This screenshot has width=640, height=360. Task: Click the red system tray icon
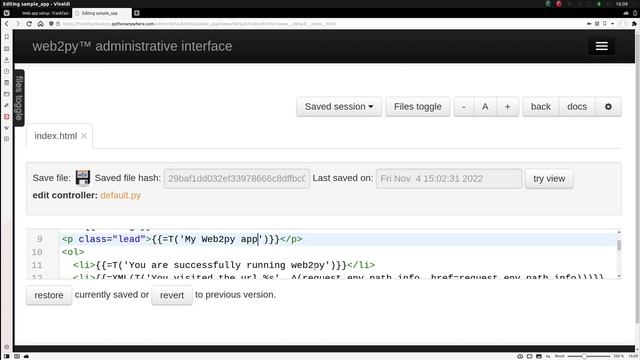pyautogui.click(x=559, y=4)
